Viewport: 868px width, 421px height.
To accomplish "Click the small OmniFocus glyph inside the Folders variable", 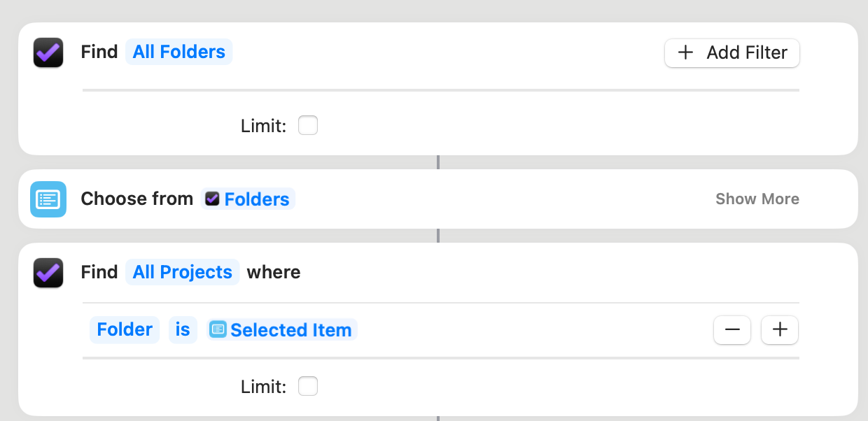I will click(212, 199).
